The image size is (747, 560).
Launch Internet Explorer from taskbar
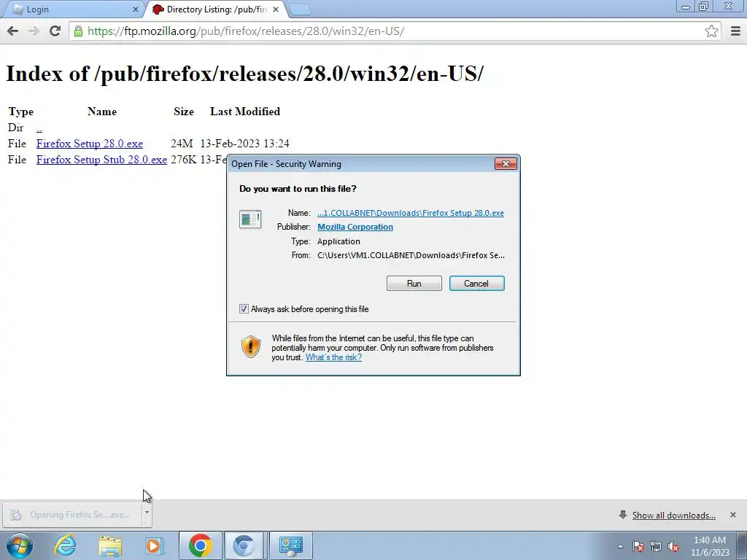coord(65,545)
